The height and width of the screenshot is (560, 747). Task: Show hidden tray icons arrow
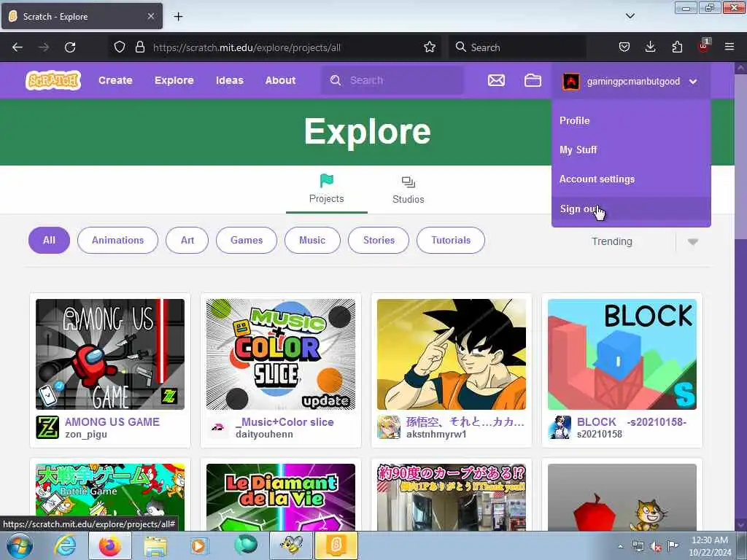[x=620, y=546]
